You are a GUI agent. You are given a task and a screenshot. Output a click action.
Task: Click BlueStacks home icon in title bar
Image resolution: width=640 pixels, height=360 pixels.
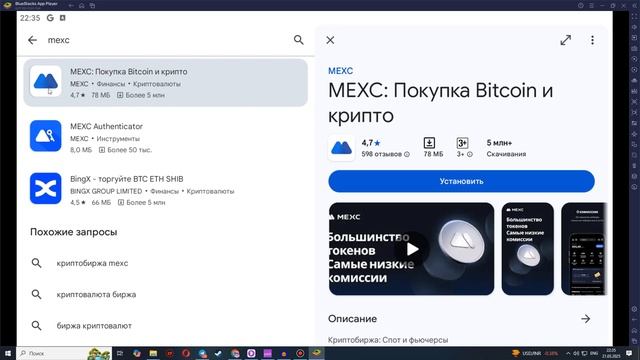coord(82,5)
